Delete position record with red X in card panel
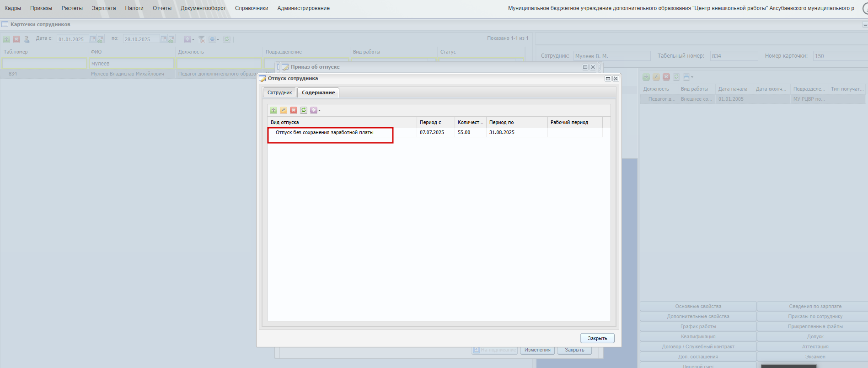Viewport: 868px width, 368px height. tap(666, 77)
